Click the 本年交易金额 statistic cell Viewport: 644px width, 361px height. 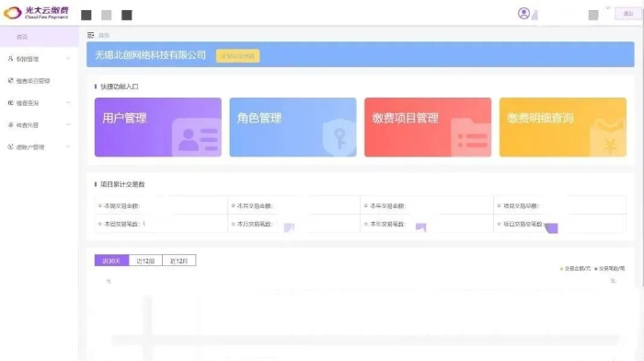[427, 205]
